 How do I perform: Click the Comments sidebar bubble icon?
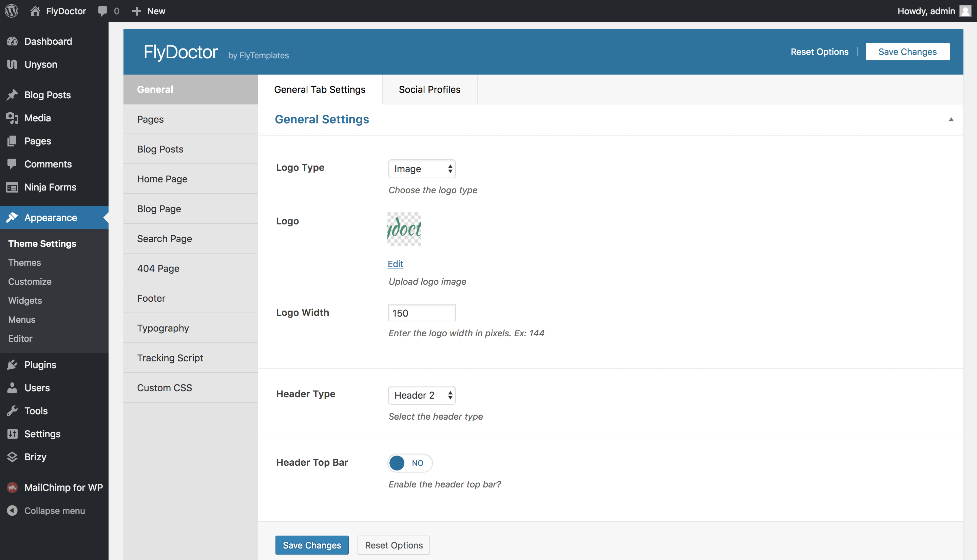click(12, 164)
